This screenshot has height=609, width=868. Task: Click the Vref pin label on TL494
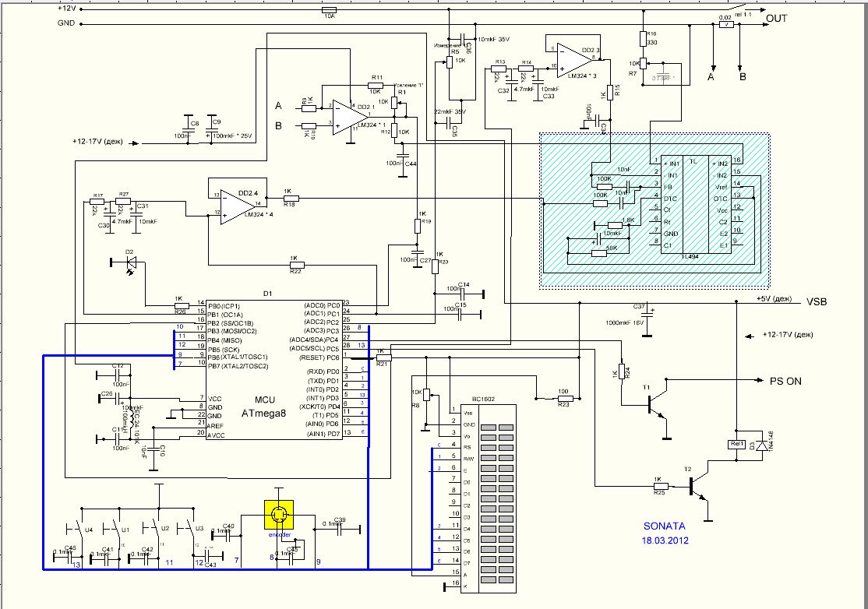coord(720,188)
